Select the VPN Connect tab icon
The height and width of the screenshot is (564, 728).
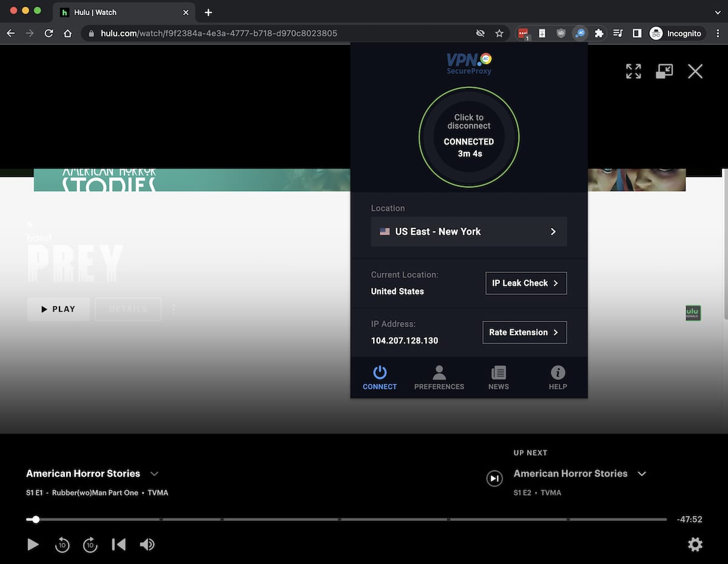click(379, 377)
